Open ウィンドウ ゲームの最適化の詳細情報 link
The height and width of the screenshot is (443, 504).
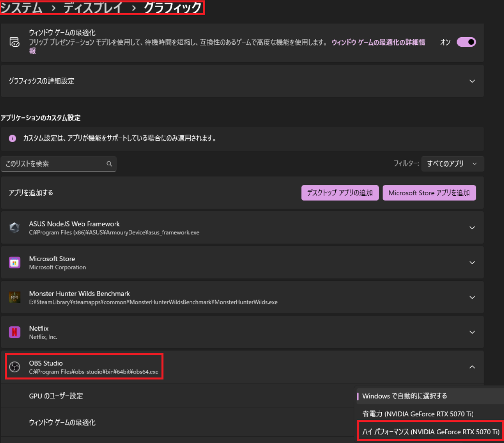pyautogui.click(x=378, y=42)
